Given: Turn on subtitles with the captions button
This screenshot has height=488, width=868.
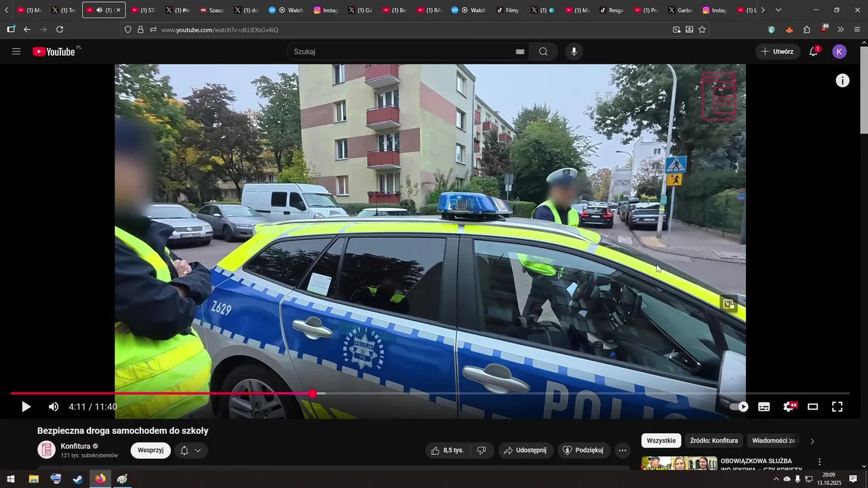Looking at the screenshot, I should pyautogui.click(x=764, y=407).
